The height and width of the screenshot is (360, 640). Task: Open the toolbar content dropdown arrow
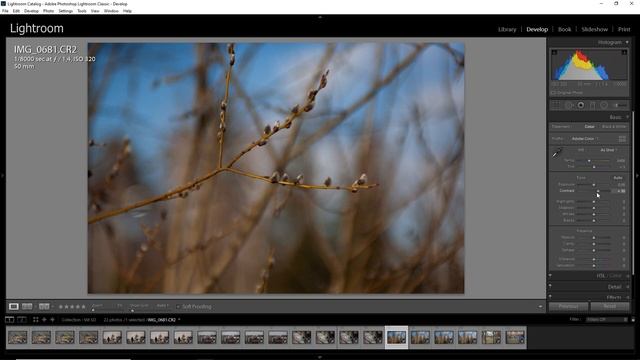coord(540,307)
